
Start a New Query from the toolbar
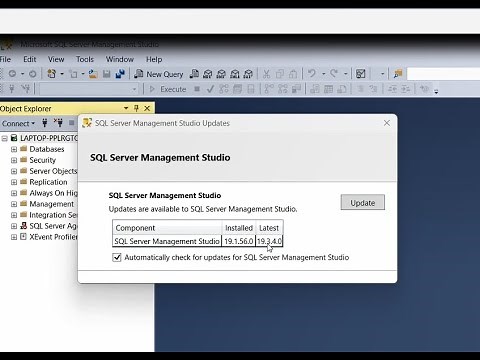159,74
